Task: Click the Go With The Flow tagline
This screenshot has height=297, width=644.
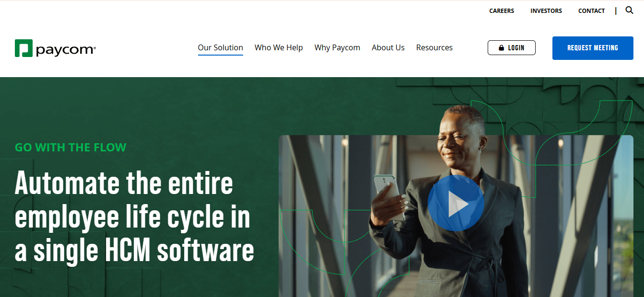Action: [x=70, y=147]
